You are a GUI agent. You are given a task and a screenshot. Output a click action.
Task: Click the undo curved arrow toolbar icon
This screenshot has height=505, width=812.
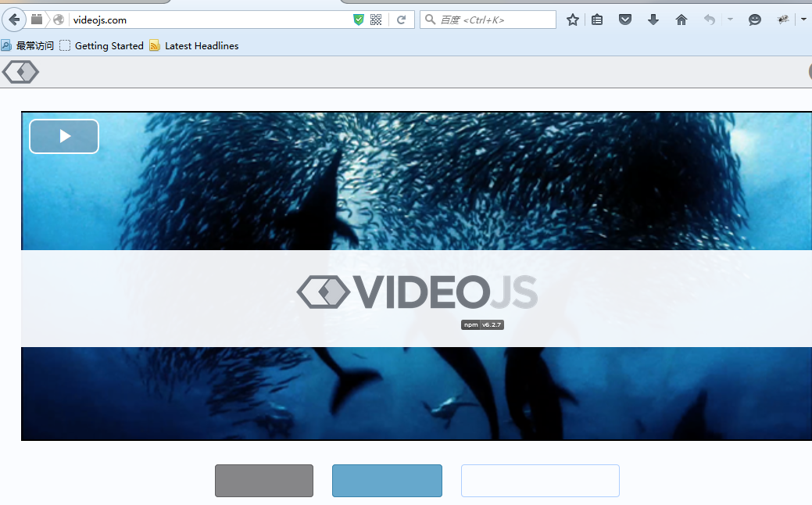(710, 20)
